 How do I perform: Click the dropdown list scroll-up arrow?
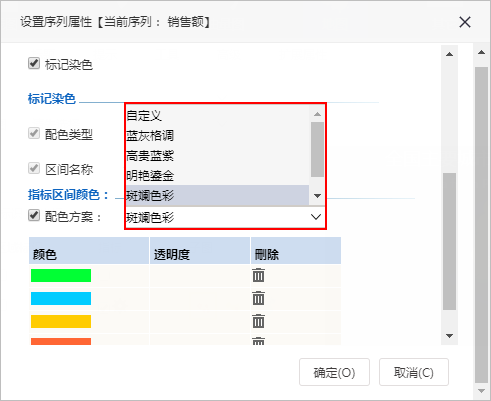317,114
